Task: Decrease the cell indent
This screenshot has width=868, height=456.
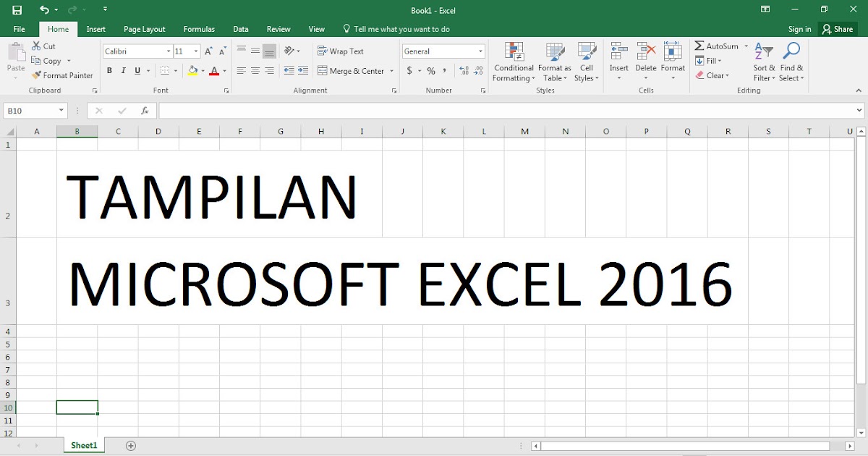Action: (289, 71)
